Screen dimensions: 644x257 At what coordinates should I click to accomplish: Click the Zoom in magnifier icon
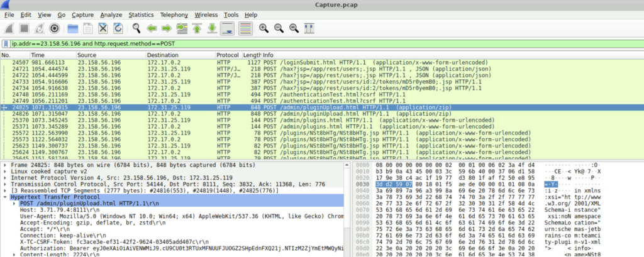click(264, 28)
